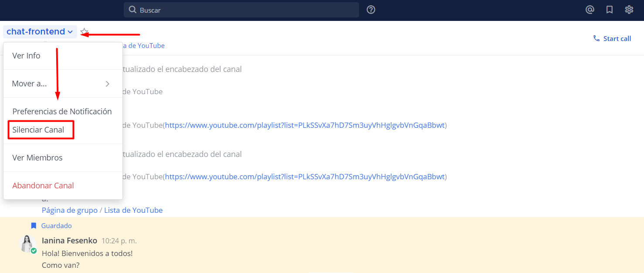Open settings gear icon
The width and height of the screenshot is (644, 273).
click(x=629, y=10)
